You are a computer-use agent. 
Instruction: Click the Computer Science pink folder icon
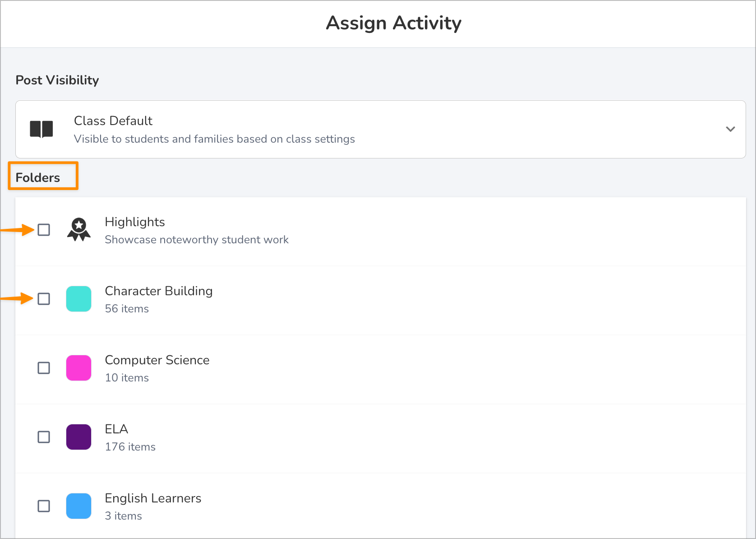click(78, 368)
